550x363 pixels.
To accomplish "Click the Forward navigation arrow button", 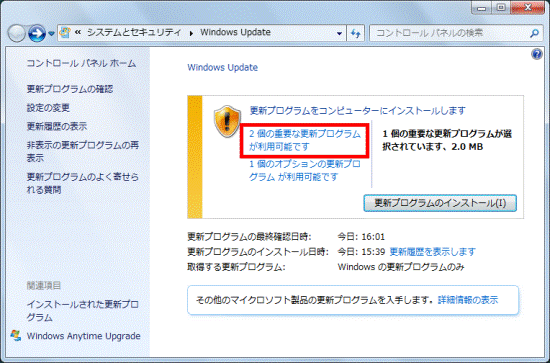I will coord(36,34).
